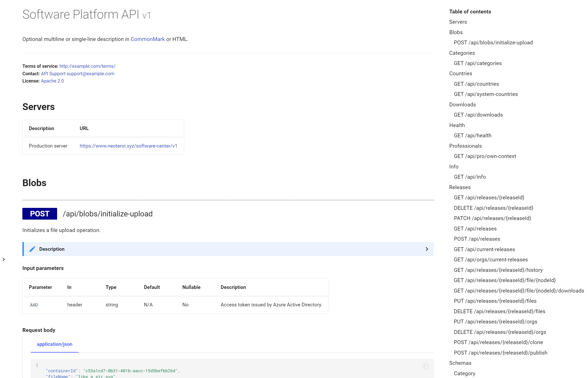The width and height of the screenshot is (588, 378).
Task: Select Blobs in the table of contents
Action: pos(455,32)
